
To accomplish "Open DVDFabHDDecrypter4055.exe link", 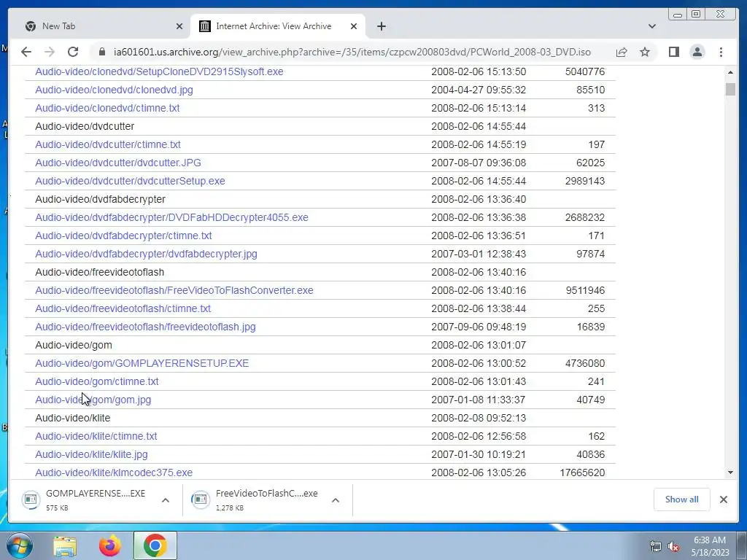I will point(171,217).
